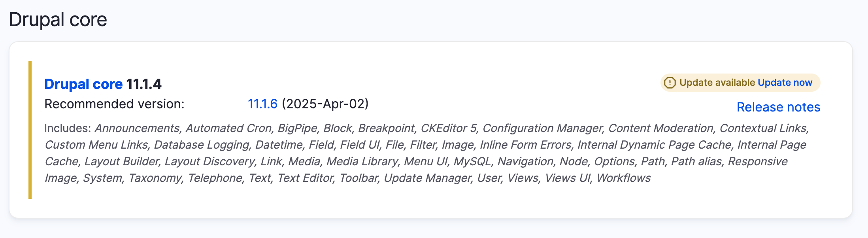Screen dimensions: 868x238
Task: Click the Includes label
Action: [68, 128]
